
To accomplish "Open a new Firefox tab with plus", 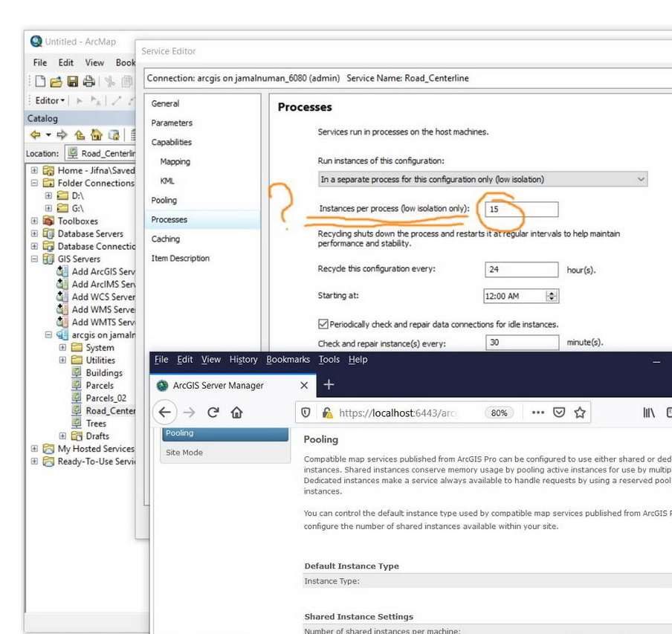I will pyautogui.click(x=329, y=385).
